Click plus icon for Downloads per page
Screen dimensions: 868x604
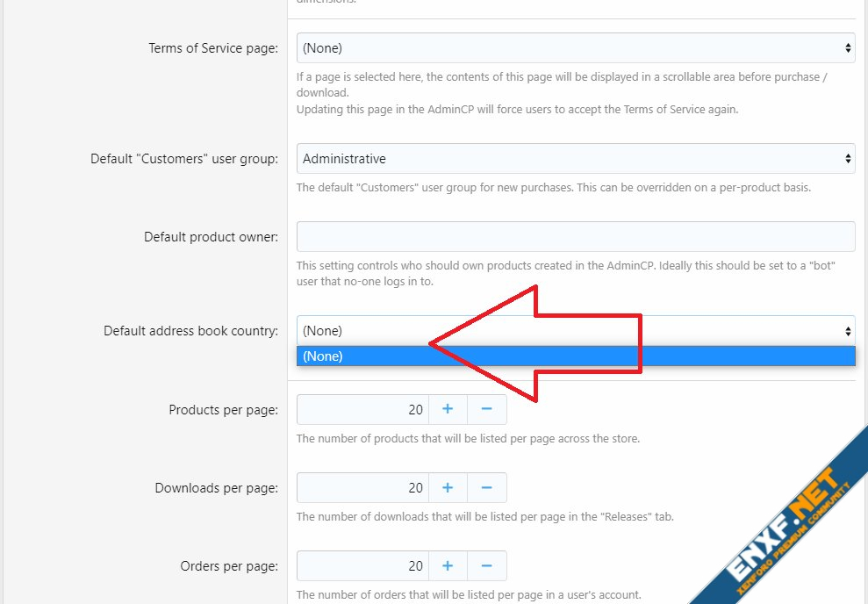(447, 487)
